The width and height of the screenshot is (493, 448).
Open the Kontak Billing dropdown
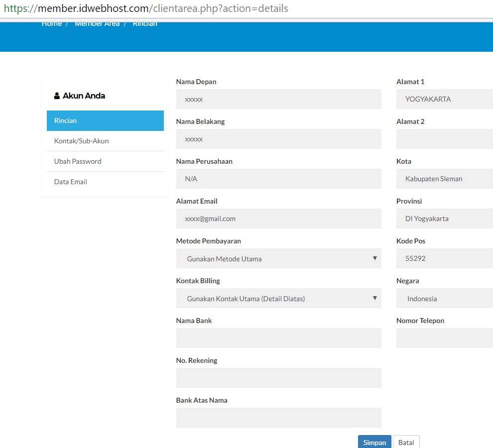[x=279, y=298]
